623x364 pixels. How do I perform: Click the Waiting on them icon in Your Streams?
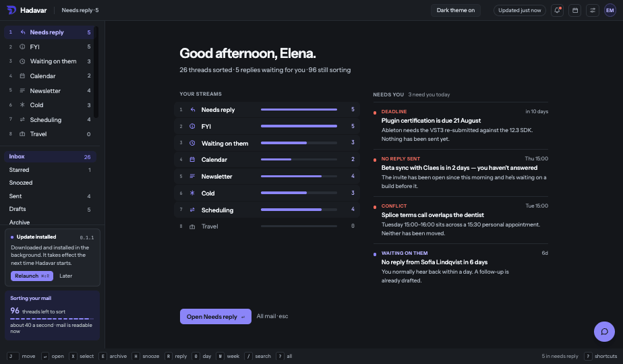tap(192, 143)
